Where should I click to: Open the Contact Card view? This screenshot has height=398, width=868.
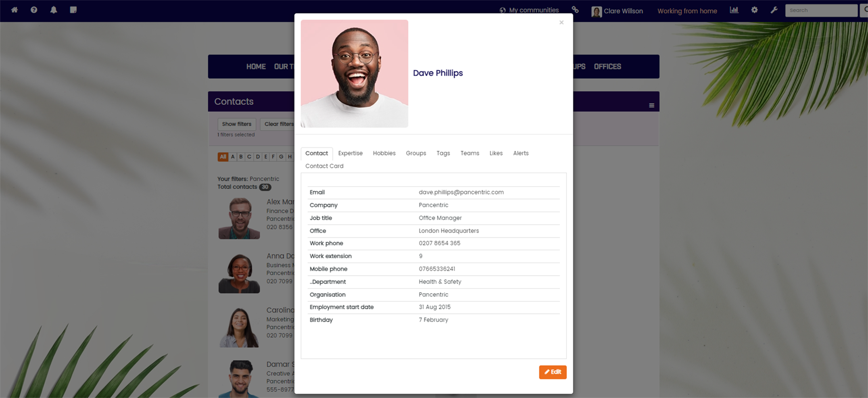324,166
